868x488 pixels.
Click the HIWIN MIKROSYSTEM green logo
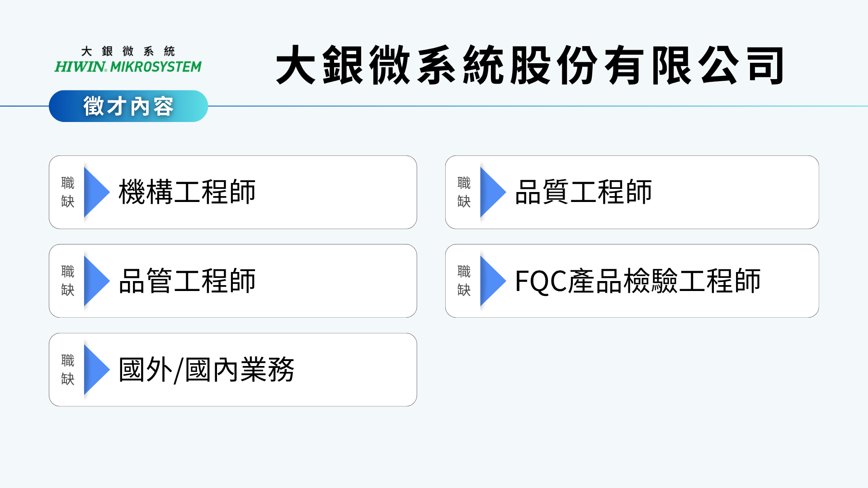click(128, 67)
